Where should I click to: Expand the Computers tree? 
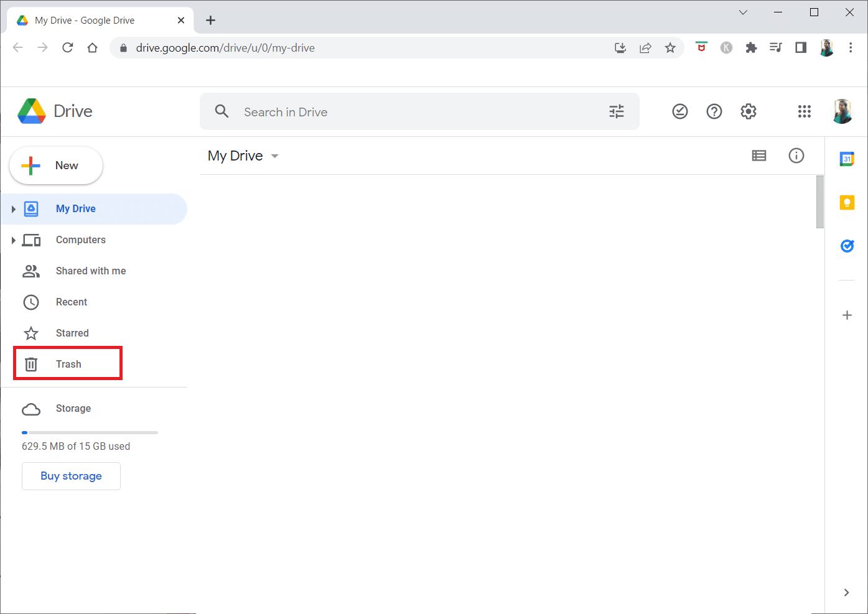pyautogui.click(x=13, y=240)
